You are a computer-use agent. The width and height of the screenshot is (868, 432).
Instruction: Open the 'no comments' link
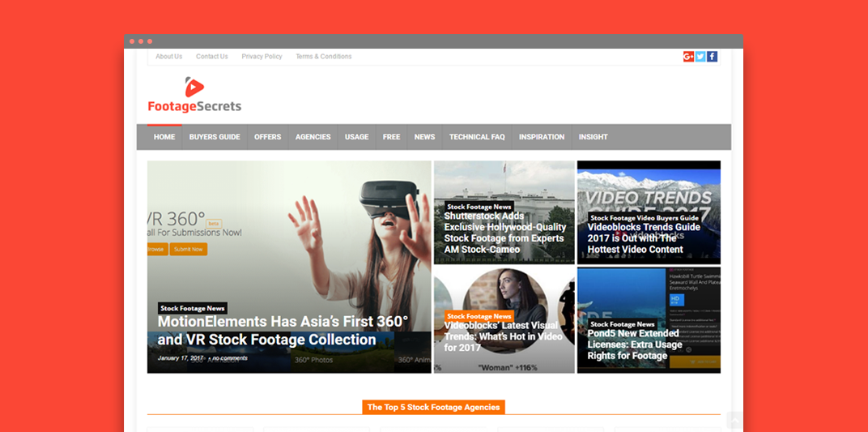230,358
